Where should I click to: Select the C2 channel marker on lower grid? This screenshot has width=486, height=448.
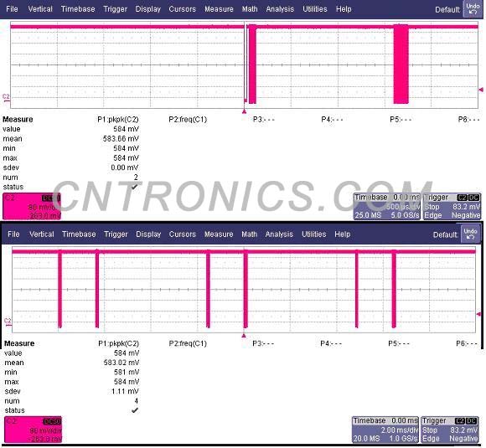tap(8, 322)
